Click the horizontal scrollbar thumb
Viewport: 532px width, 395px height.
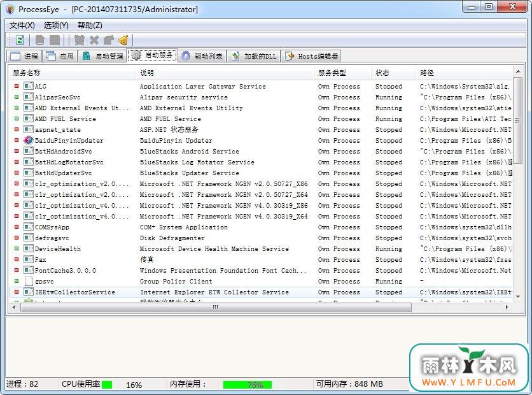tap(216, 307)
